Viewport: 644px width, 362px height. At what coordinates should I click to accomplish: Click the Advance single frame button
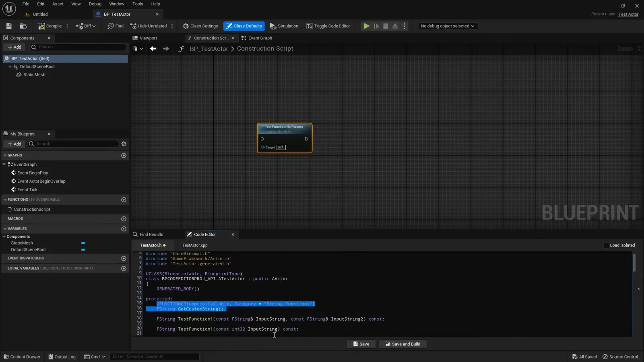coord(376,26)
